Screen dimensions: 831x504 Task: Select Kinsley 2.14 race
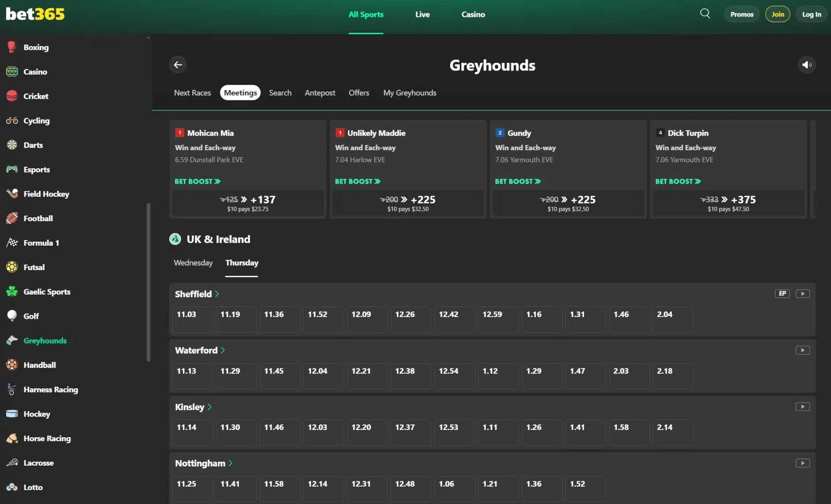point(673,432)
